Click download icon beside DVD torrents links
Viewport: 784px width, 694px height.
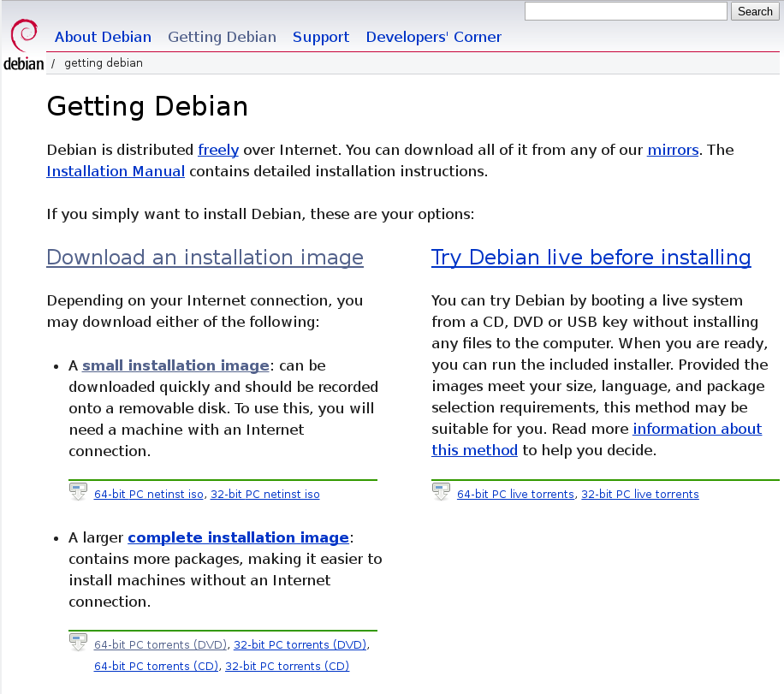coord(78,643)
